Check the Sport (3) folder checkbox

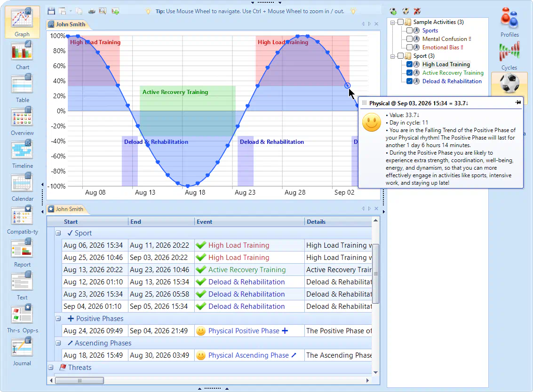click(401, 56)
